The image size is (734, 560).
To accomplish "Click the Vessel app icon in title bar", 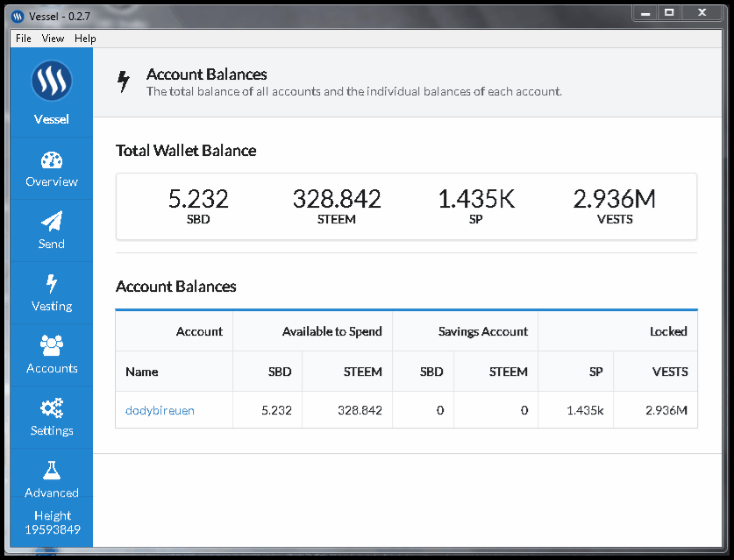I will pyautogui.click(x=18, y=17).
